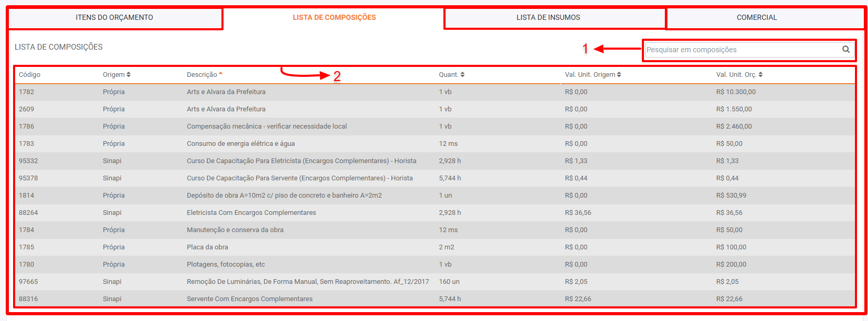Open the Comercial tab
Image resolution: width=868 pixels, height=321 pixels.
point(756,18)
